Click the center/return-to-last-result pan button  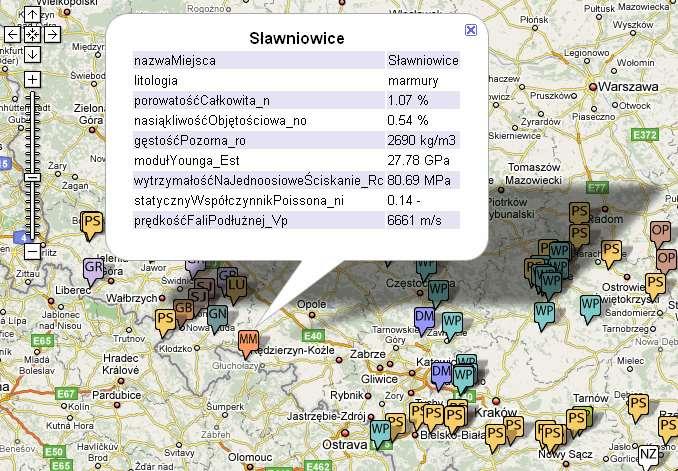click(32, 35)
